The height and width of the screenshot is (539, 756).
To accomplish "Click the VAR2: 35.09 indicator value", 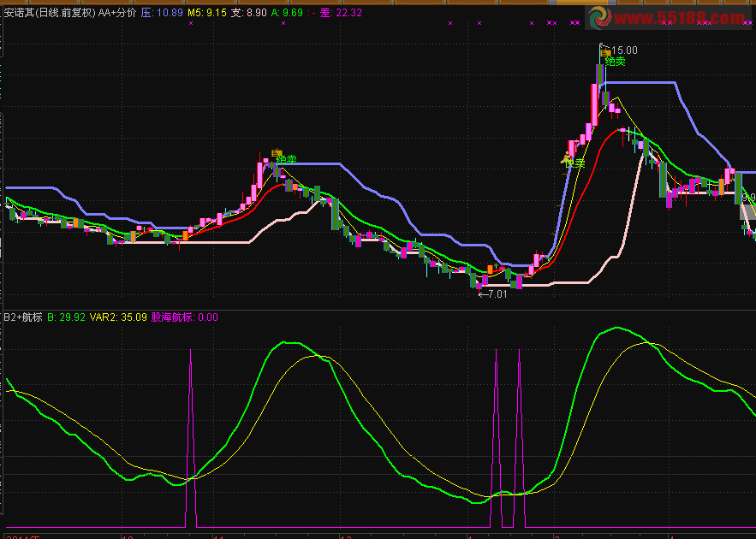I will pos(118,317).
